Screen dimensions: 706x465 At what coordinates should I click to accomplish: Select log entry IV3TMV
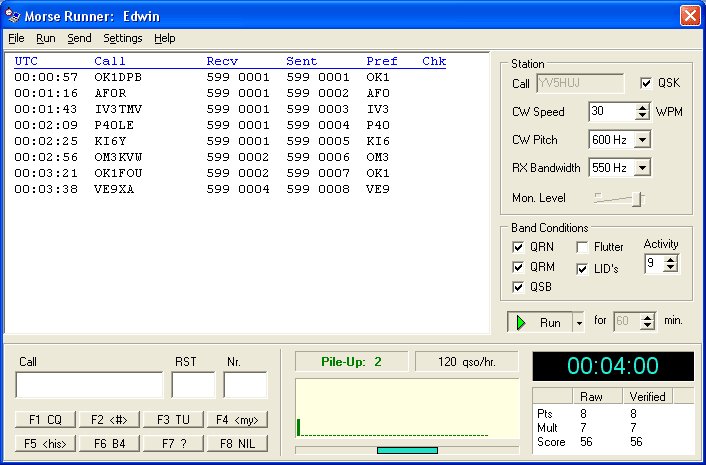(203, 109)
